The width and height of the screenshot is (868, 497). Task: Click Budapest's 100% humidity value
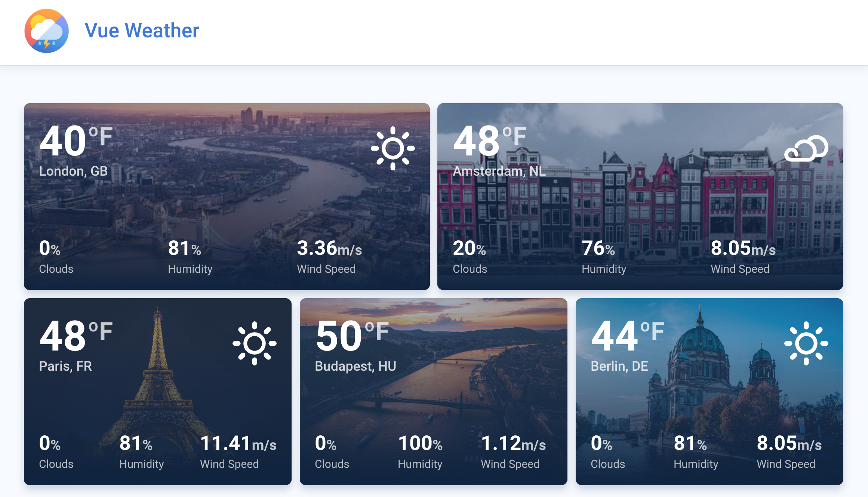coord(420,443)
